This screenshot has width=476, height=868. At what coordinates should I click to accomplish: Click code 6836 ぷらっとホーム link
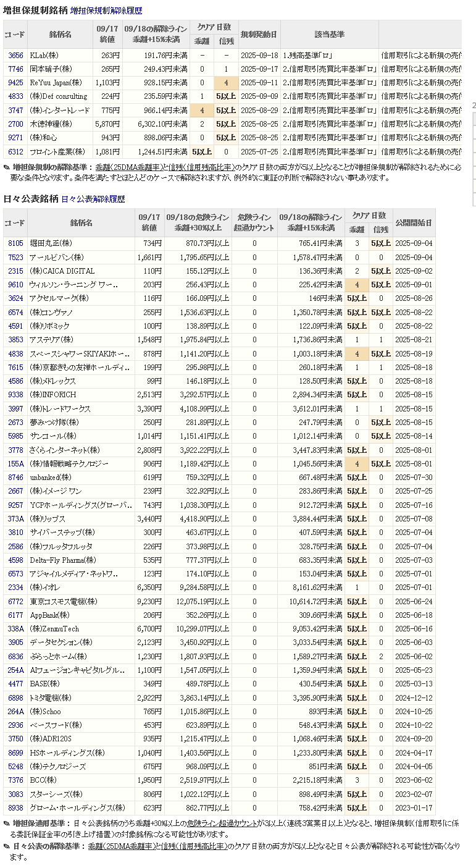click(15, 656)
